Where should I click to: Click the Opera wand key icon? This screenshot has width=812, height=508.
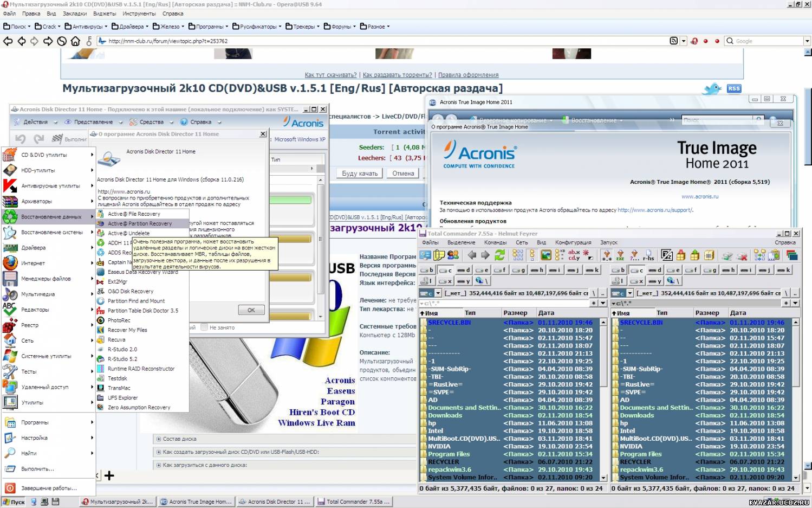[x=89, y=41]
